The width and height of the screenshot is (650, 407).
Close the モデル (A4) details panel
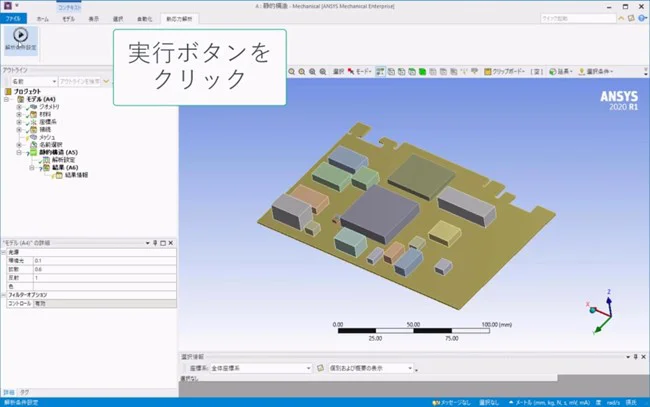coord(171,243)
